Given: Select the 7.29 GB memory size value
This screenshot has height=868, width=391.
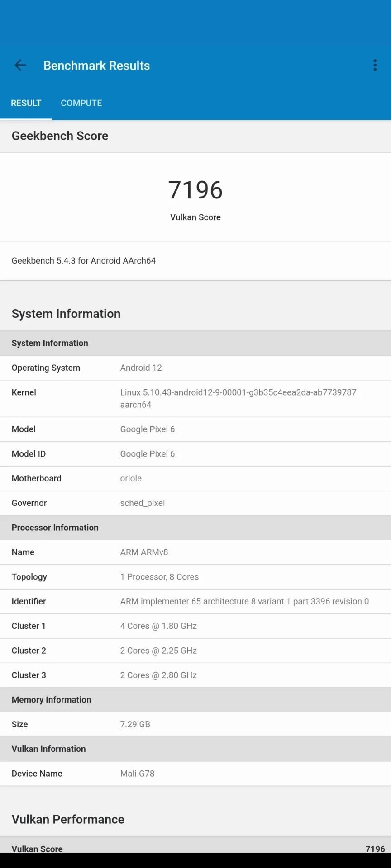Looking at the screenshot, I should click(135, 724).
